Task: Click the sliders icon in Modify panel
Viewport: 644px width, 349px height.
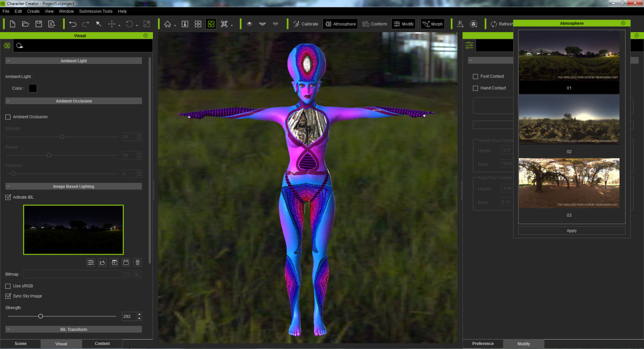Action: point(469,45)
